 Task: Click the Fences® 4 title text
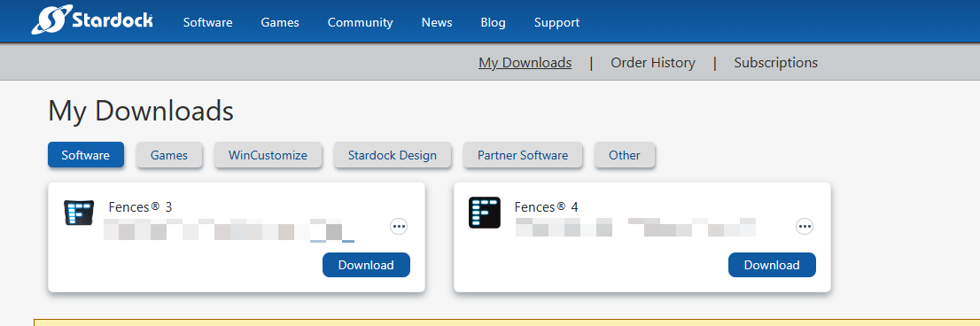(546, 206)
